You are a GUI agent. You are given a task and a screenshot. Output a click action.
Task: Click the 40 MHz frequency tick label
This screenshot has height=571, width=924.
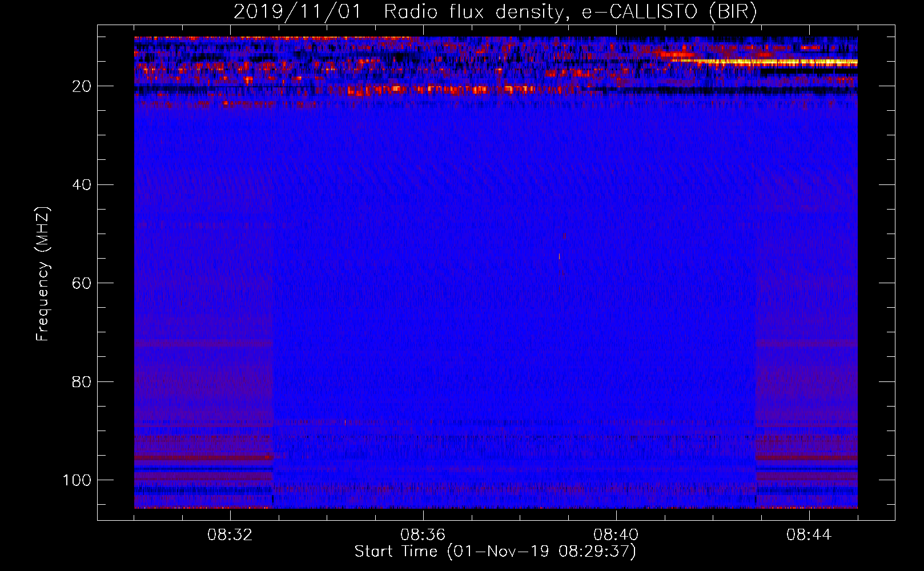click(x=82, y=185)
